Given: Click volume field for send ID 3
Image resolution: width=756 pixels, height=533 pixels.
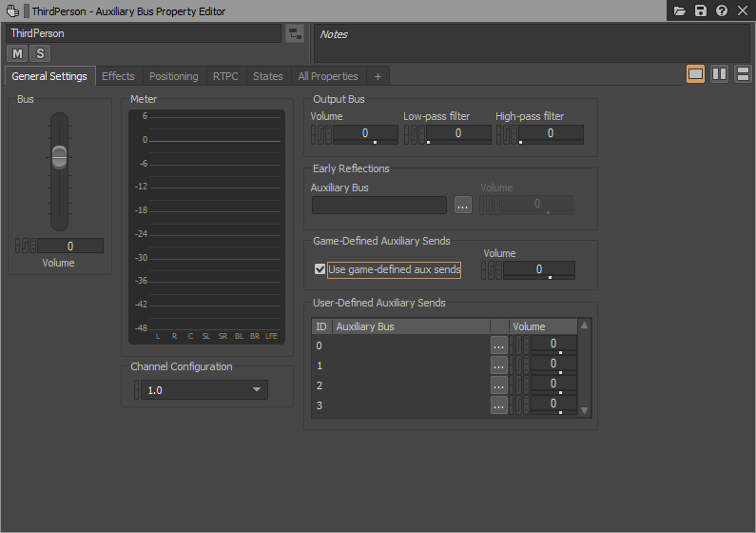Looking at the screenshot, I should [x=553, y=405].
